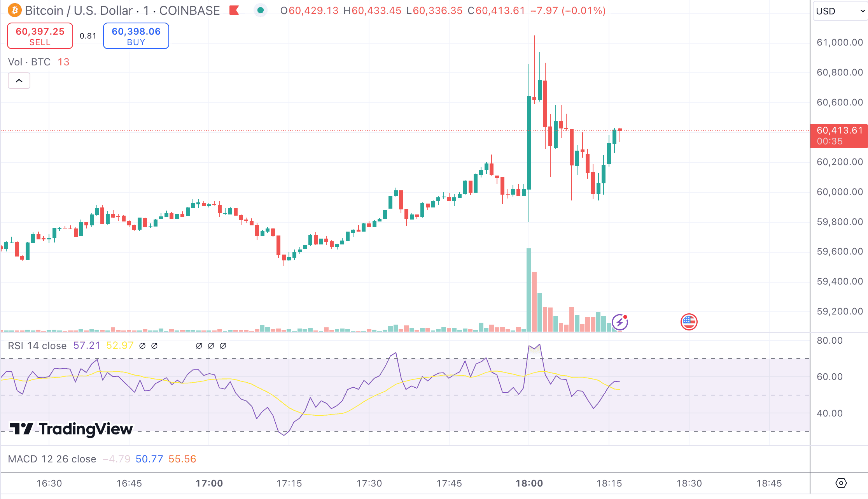Click the 60,398.06 BUY button
The height and width of the screenshot is (499, 868).
[136, 36]
